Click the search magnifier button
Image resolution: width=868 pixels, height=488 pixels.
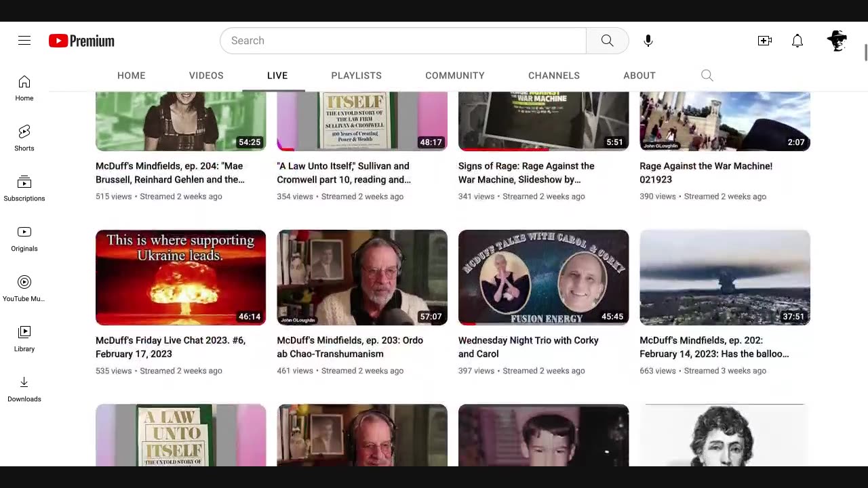click(608, 41)
